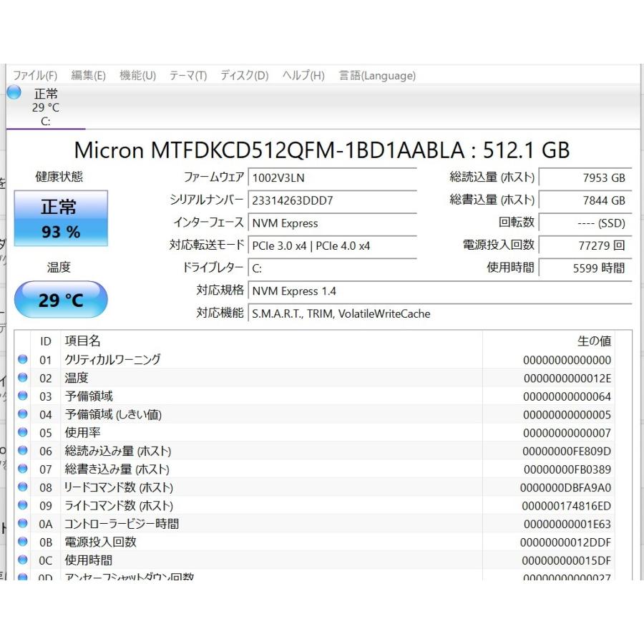Select the コントローラービジー時間 row
Image resolution: width=644 pixels, height=644 pixels.
pos(315,524)
